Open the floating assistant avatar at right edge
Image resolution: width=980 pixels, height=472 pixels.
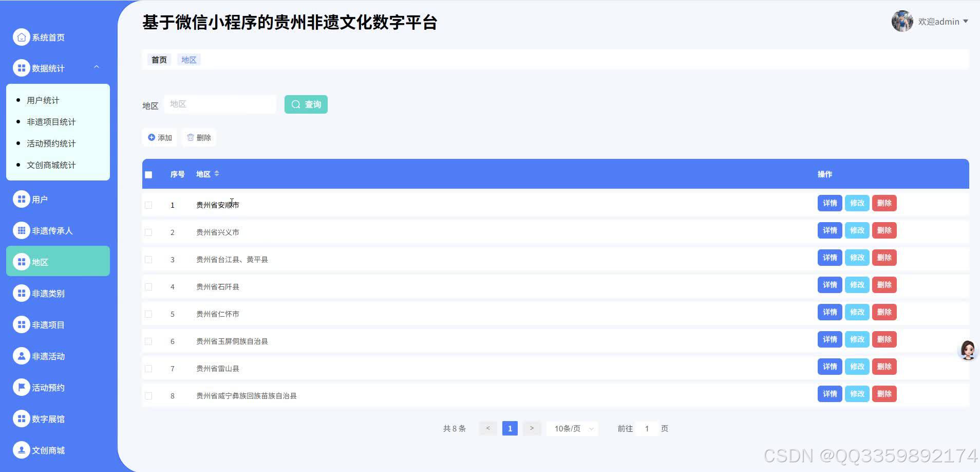[968, 350]
